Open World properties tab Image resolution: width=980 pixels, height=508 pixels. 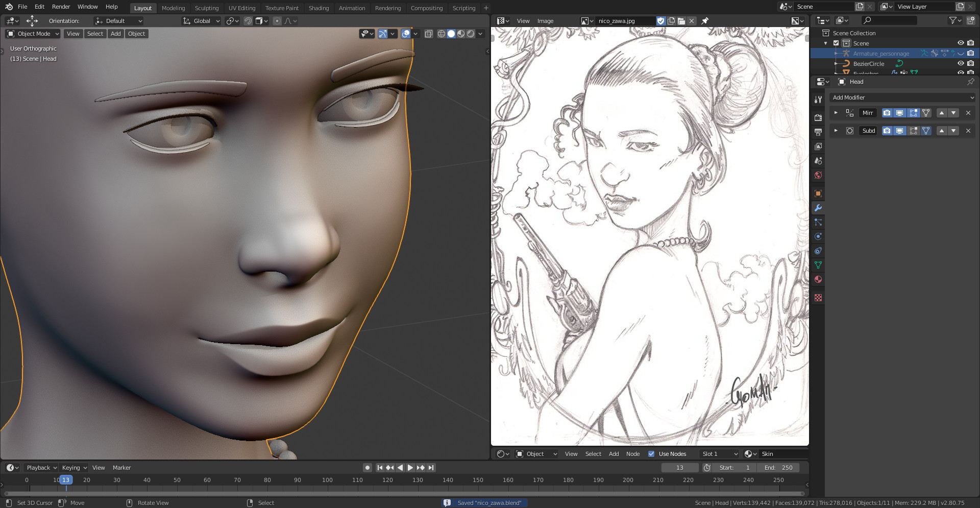tap(818, 175)
